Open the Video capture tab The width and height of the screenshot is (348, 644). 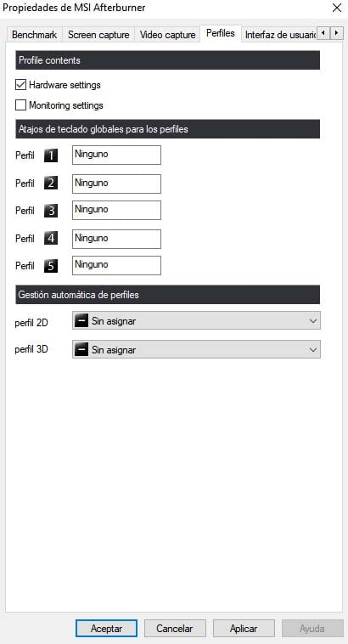(x=167, y=35)
